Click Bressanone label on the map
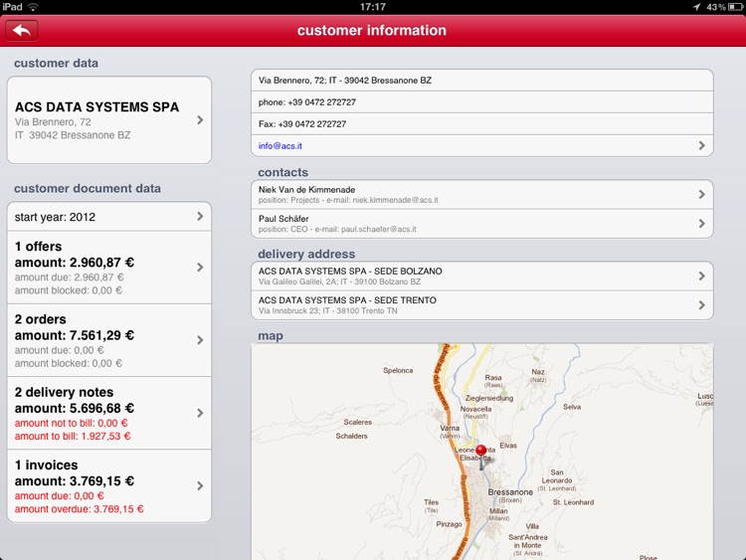This screenshot has width=746, height=560. (510, 492)
